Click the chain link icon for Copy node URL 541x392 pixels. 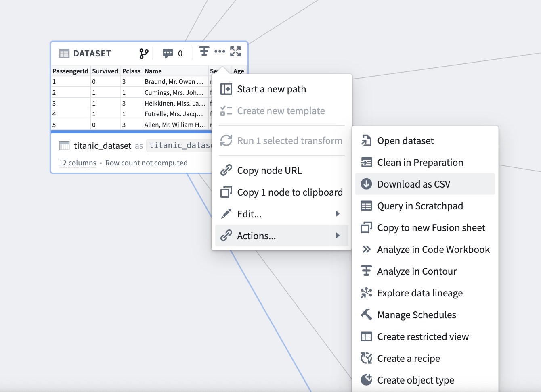pyautogui.click(x=226, y=170)
